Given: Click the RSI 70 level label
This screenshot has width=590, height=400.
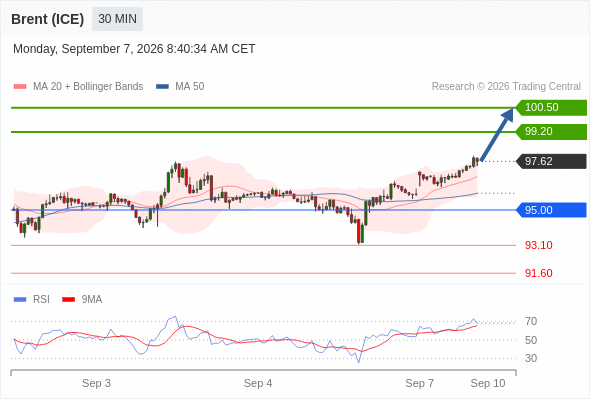Looking at the screenshot, I should pyautogui.click(x=531, y=321).
